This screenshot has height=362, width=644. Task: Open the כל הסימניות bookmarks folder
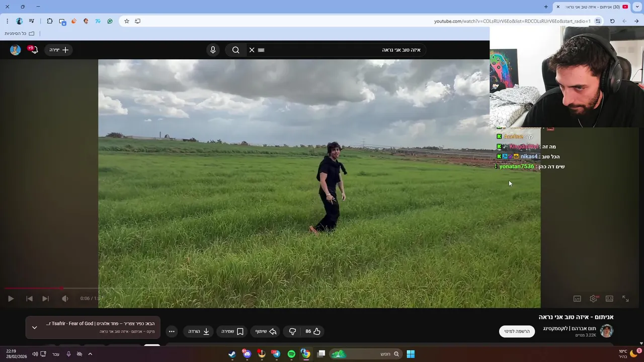coord(20,34)
